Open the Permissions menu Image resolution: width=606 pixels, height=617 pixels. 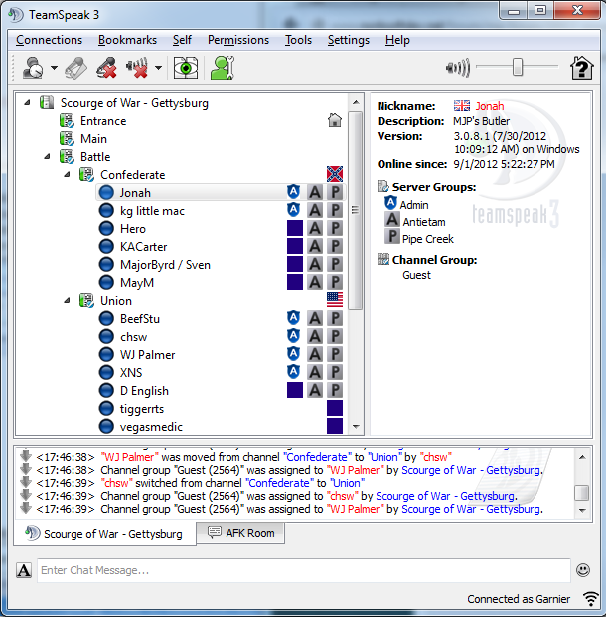click(238, 40)
